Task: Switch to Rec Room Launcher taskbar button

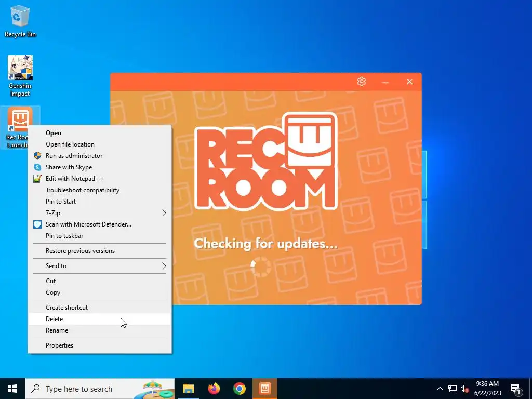Action: click(265, 389)
